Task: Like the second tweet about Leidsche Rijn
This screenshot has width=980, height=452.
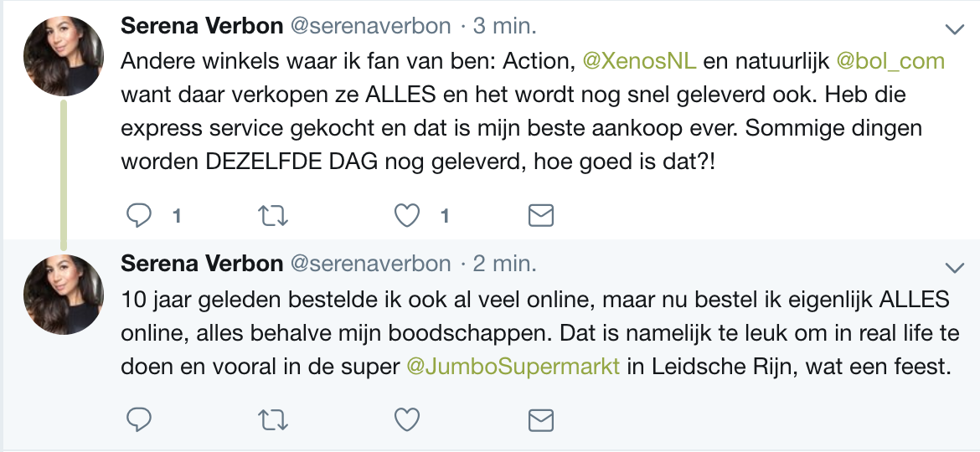Action: 408,420
